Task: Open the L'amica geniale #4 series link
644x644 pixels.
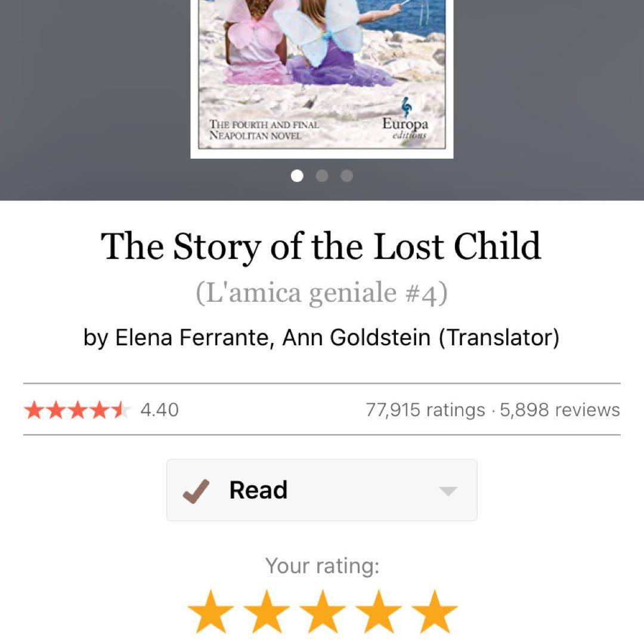Action: point(321,293)
